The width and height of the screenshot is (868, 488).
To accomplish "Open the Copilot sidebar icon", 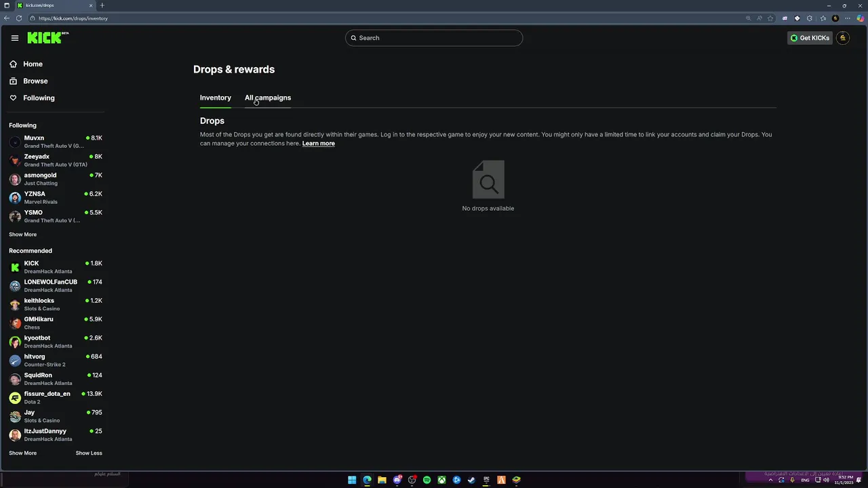I will click(x=859, y=18).
